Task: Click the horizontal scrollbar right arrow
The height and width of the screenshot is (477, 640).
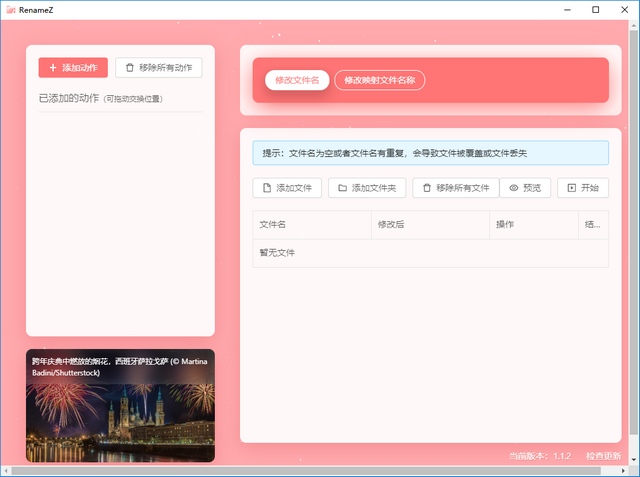Action: 623,471
